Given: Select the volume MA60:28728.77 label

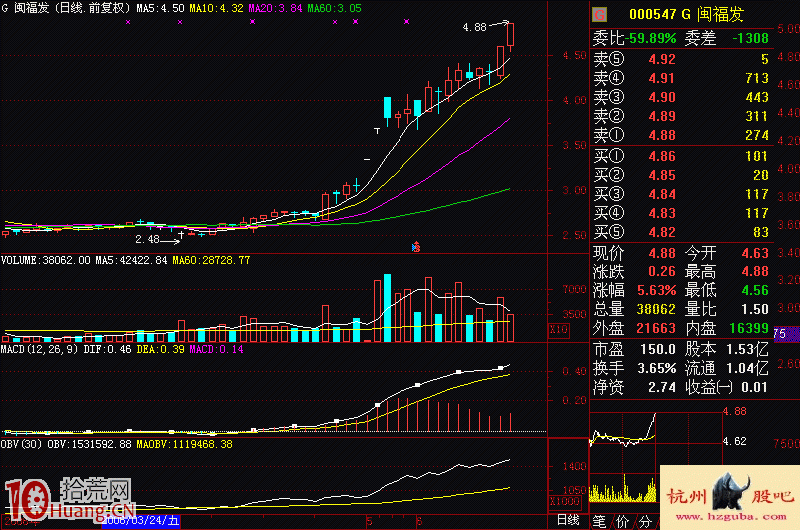Looking at the screenshot, I should click(x=211, y=260).
